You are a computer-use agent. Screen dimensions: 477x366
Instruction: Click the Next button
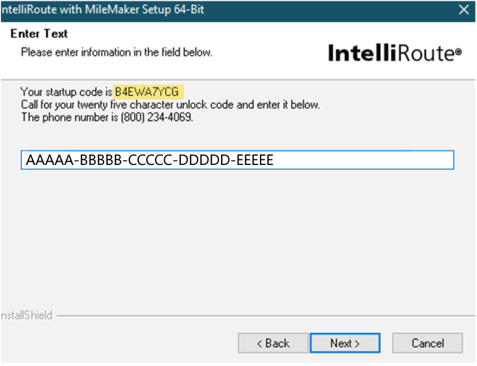pos(345,343)
